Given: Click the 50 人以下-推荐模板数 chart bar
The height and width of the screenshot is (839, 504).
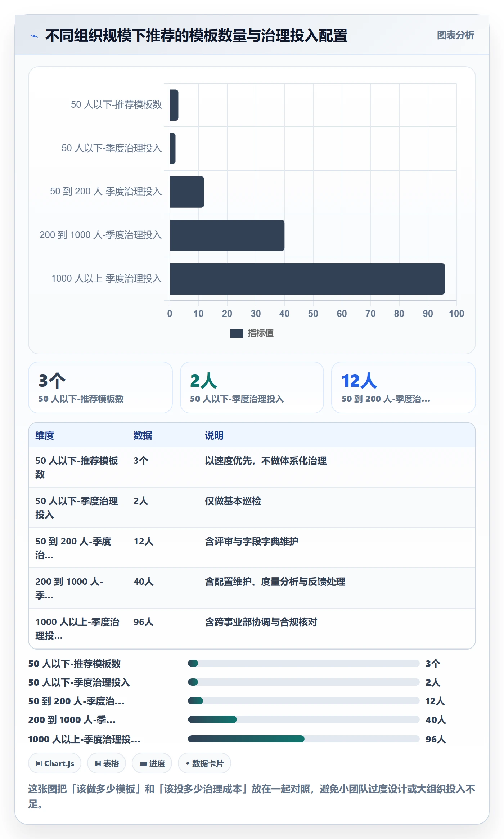Looking at the screenshot, I should 174,105.
